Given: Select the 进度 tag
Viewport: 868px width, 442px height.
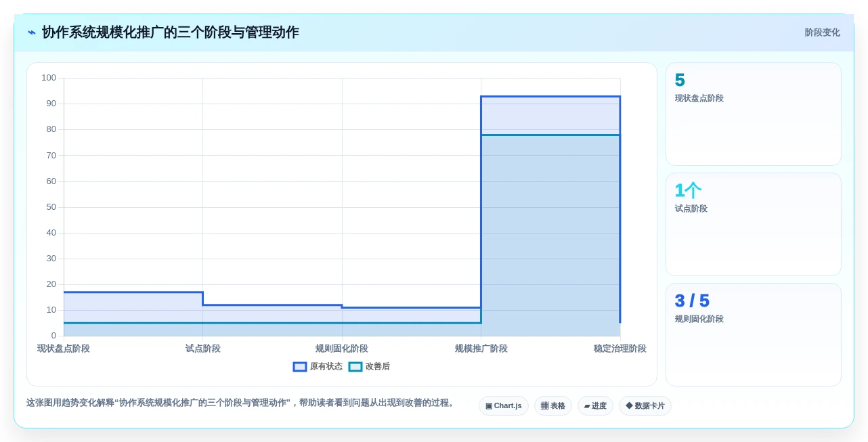Looking at the screenshot, I should pyautogui.click(x=595, y=406).
